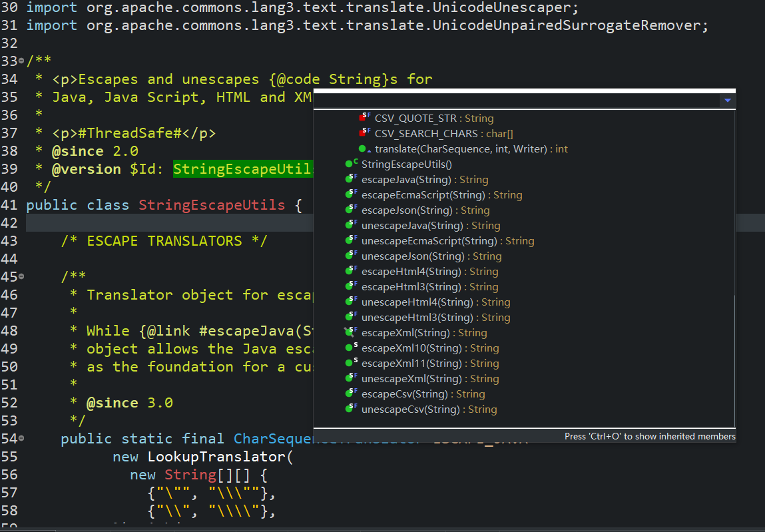Click the deprecated method icon beside escapeXml(String)
The width and height of the screenshot is (765, 532).
pos(351,332)
